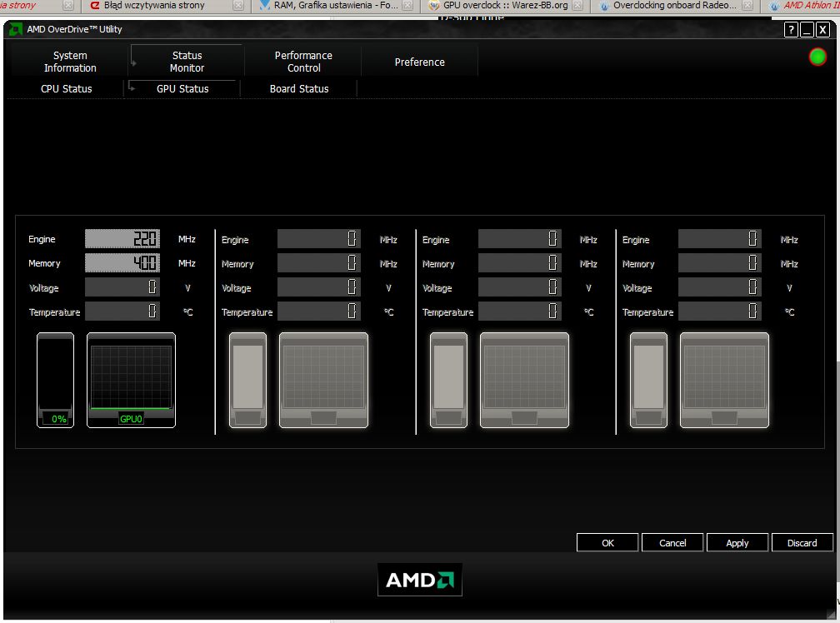The image size is (840, 623).
Task: Click the fourth GPU Engine value field
Action: (719, 239)
